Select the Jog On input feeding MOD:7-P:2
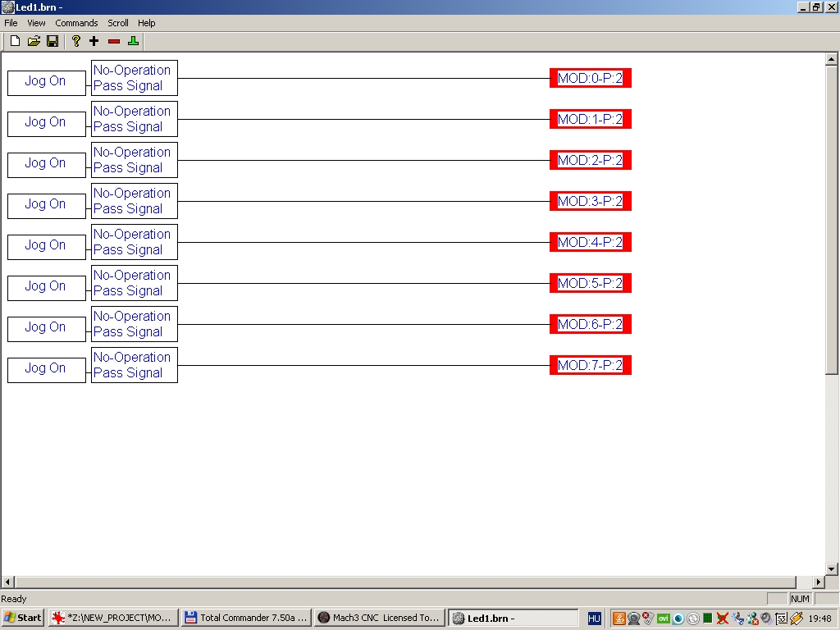This screenshot has height=630, width=840. (47, 370)
